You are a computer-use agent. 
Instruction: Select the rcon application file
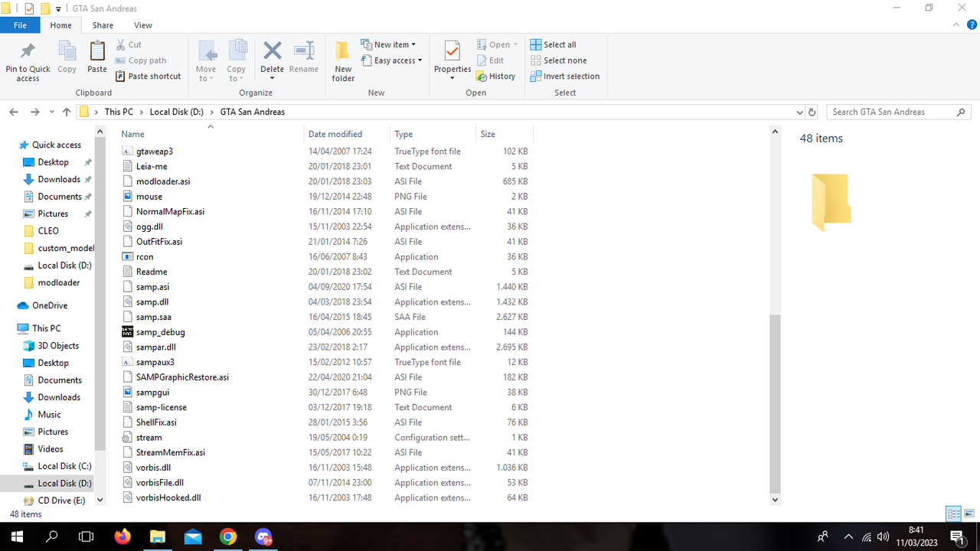[325, 257]
